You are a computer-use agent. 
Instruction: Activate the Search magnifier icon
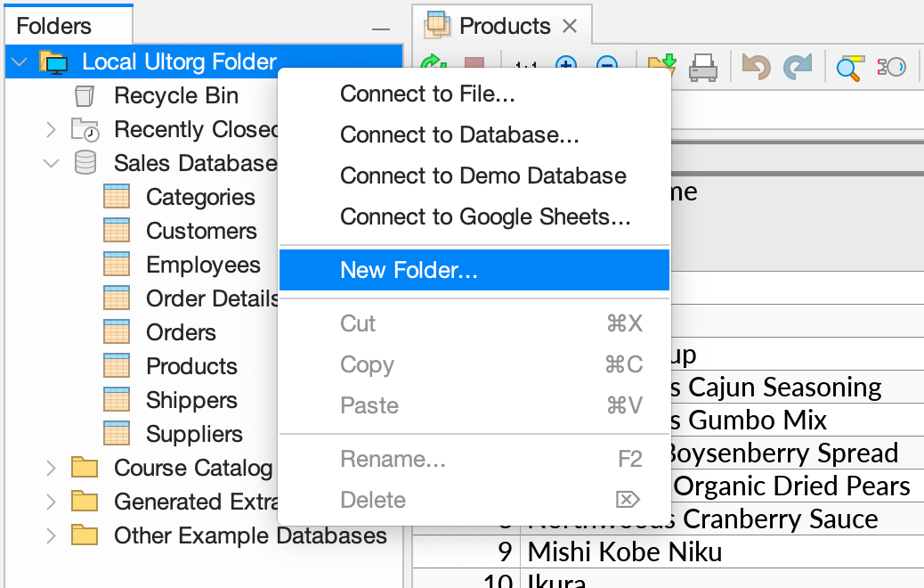849,66
